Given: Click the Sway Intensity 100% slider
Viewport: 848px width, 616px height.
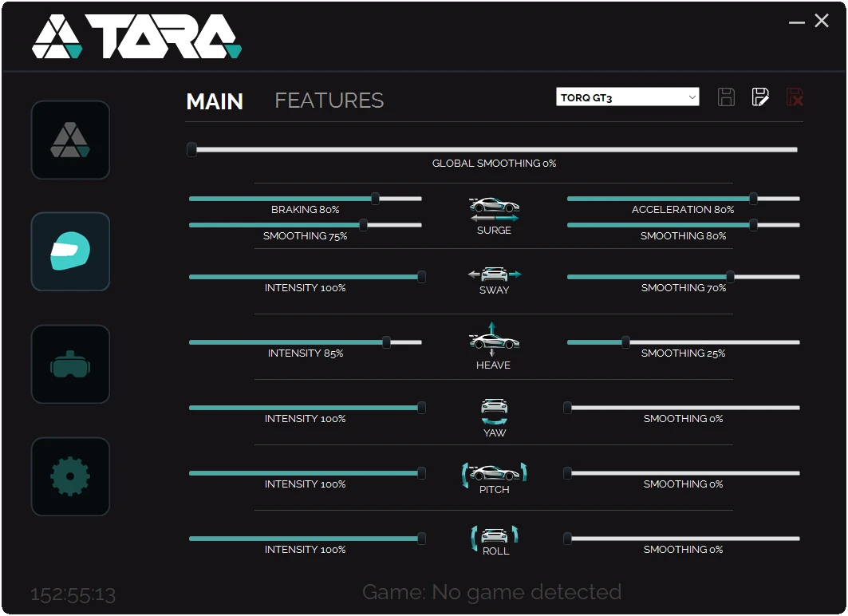Looking at the screenshot, I should (x=306, y=277).
